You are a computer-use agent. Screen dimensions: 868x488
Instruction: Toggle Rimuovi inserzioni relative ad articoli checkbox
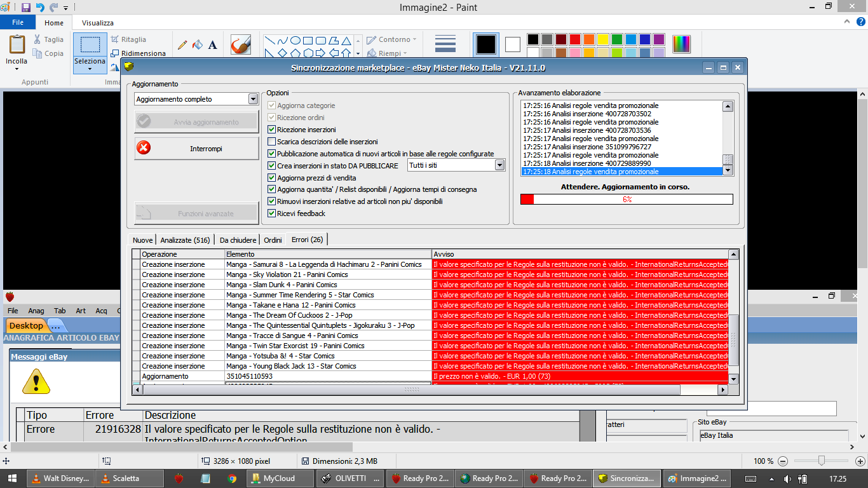(272, 201)
